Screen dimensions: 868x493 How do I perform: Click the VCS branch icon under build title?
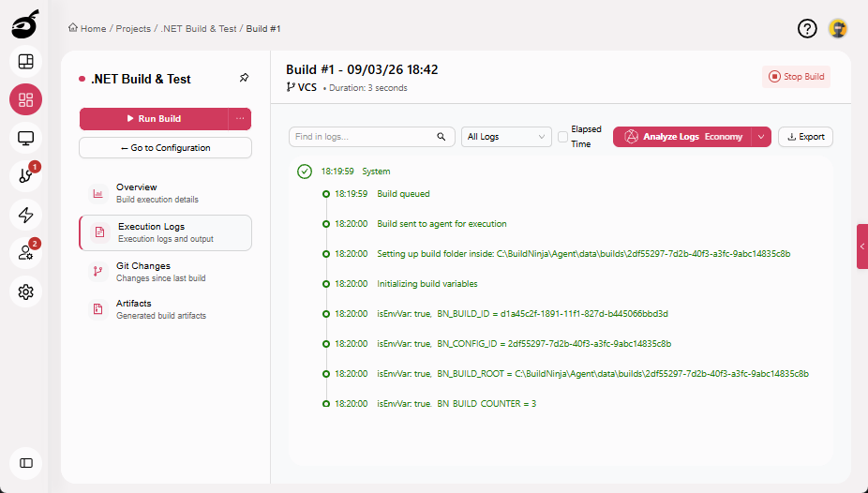tap(291, 87)
